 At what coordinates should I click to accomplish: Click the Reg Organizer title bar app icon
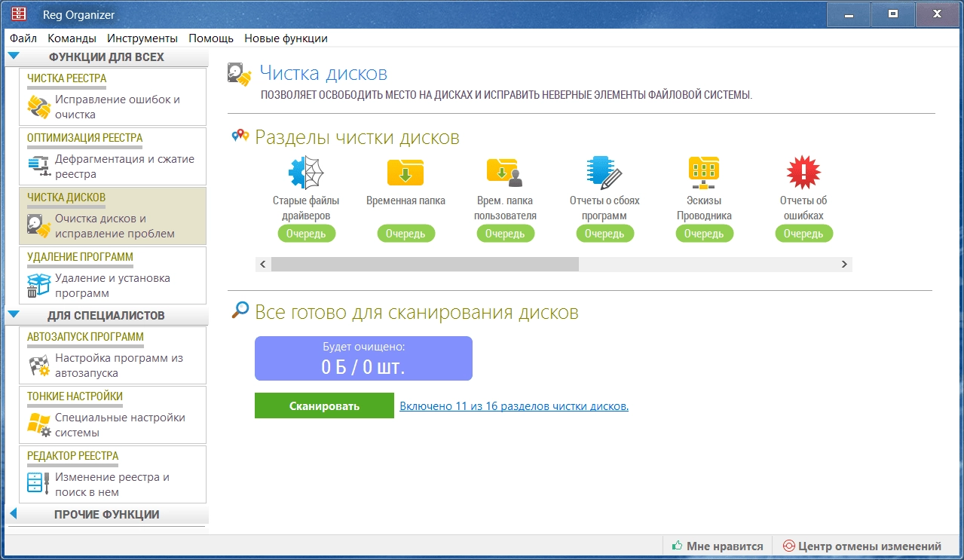click(19, 14)
